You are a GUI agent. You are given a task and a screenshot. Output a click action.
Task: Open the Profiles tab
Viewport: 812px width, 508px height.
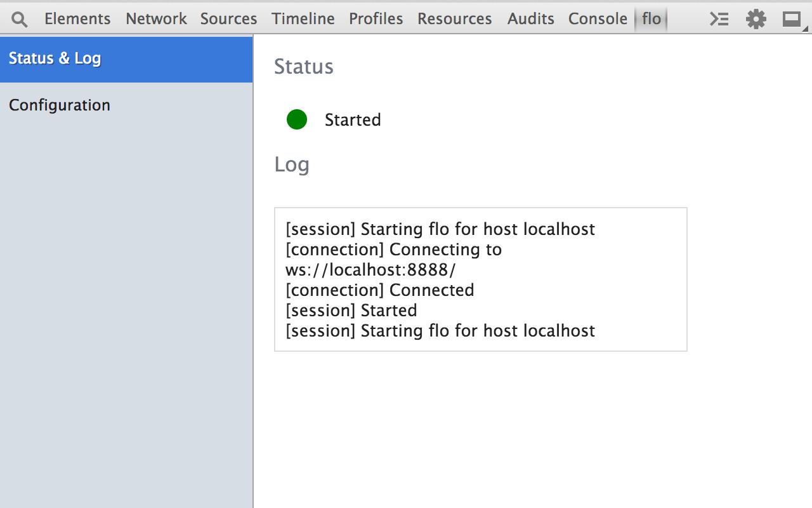click(x=376, y=19)
